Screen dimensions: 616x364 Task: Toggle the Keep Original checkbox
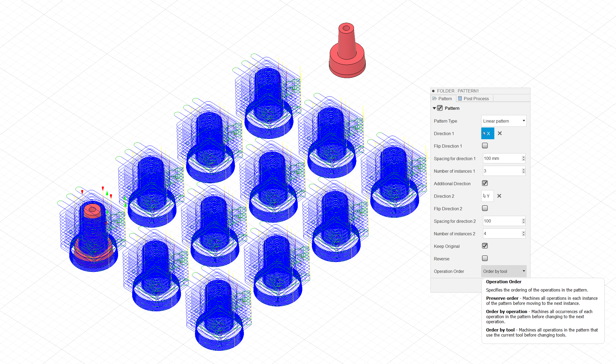[485, 246]
